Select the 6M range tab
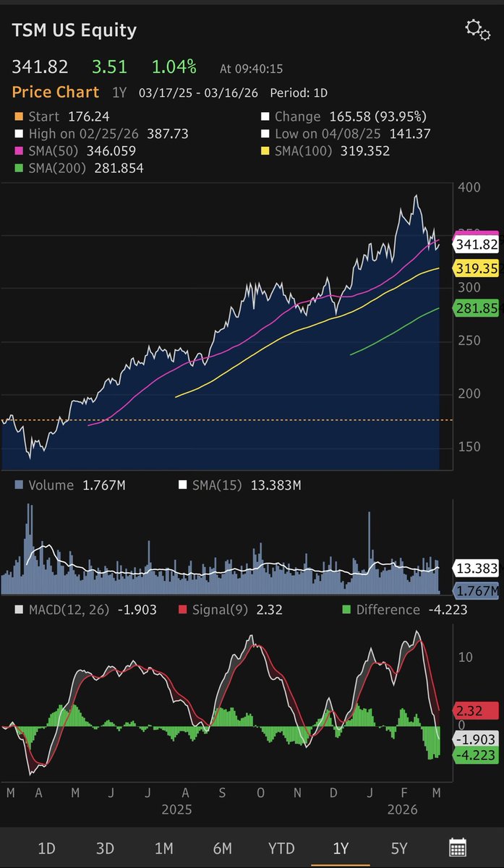Viewport: 504px width, 868px height. [222, 848]
